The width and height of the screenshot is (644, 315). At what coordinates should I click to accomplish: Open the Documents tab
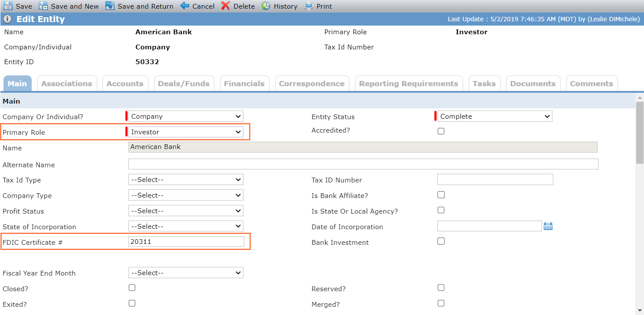pos(533,84)
